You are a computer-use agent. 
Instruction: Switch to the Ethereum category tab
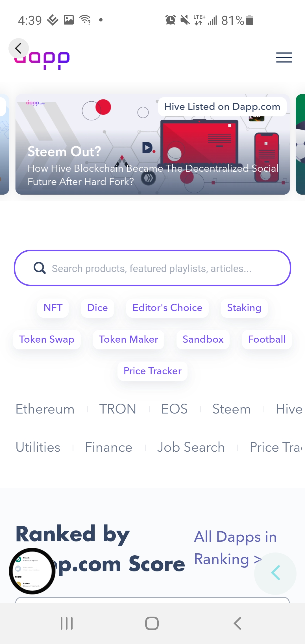[x=45, y=409]
